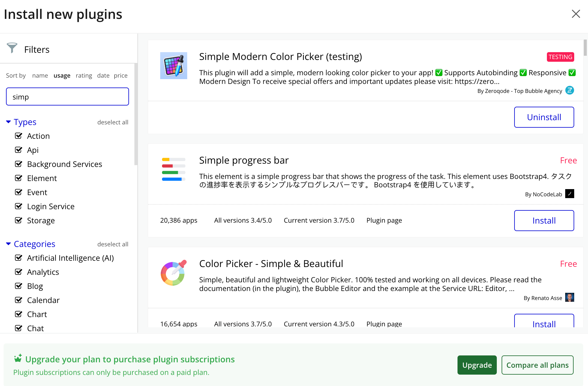Sort plugins by rating

(x=84, y=76)
